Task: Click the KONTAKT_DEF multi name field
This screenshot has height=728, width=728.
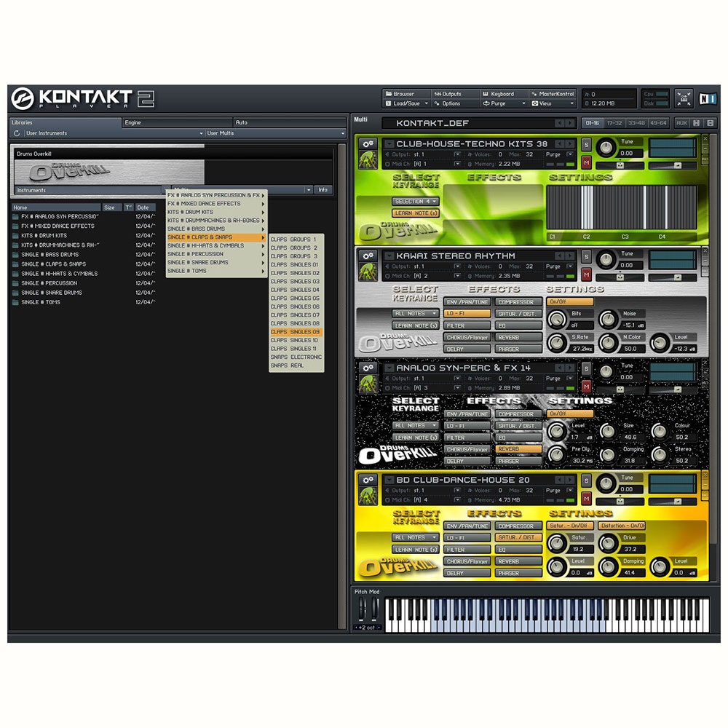Action: [x=478, y=123]
